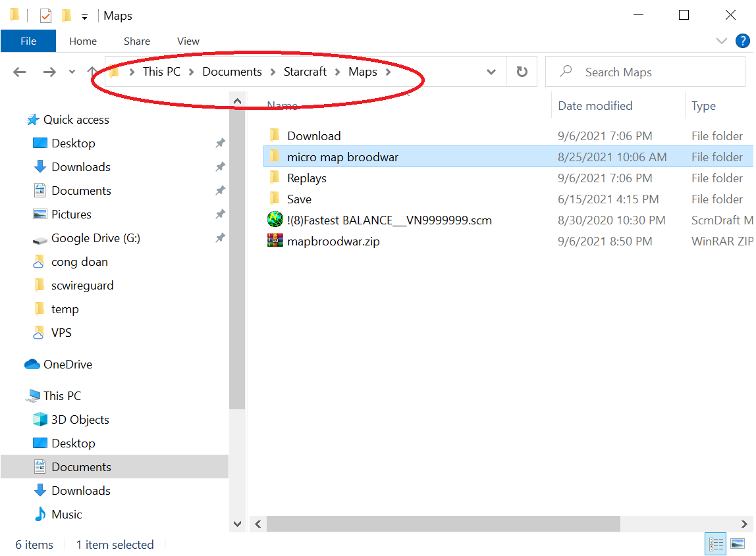Screen dimensions: 756x556
Task: Click the horizontal scrollbar left arrow
Action: tap(258, 524)
